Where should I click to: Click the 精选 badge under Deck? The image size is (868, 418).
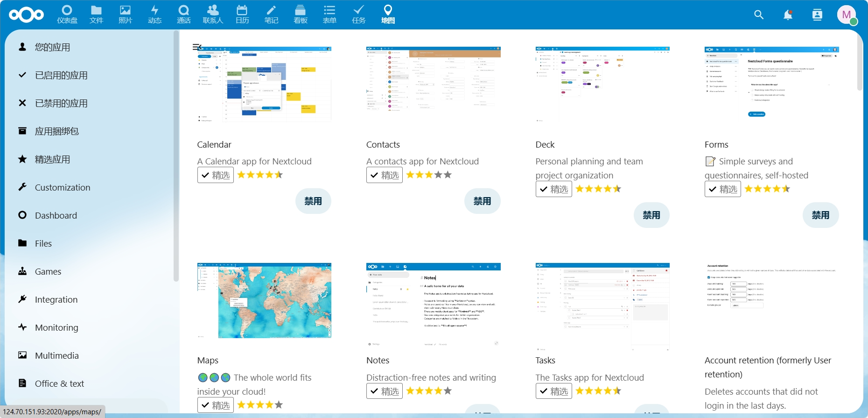click(x=554, y=189)
